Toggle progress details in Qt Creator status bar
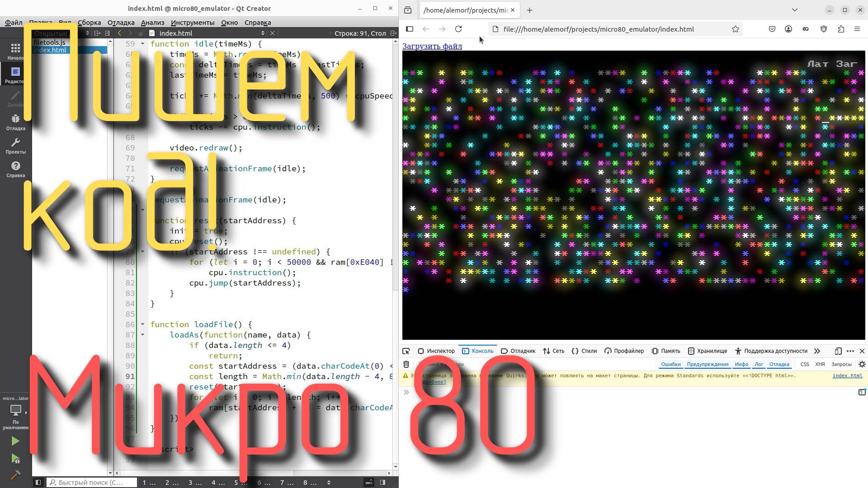 [369, 482]
